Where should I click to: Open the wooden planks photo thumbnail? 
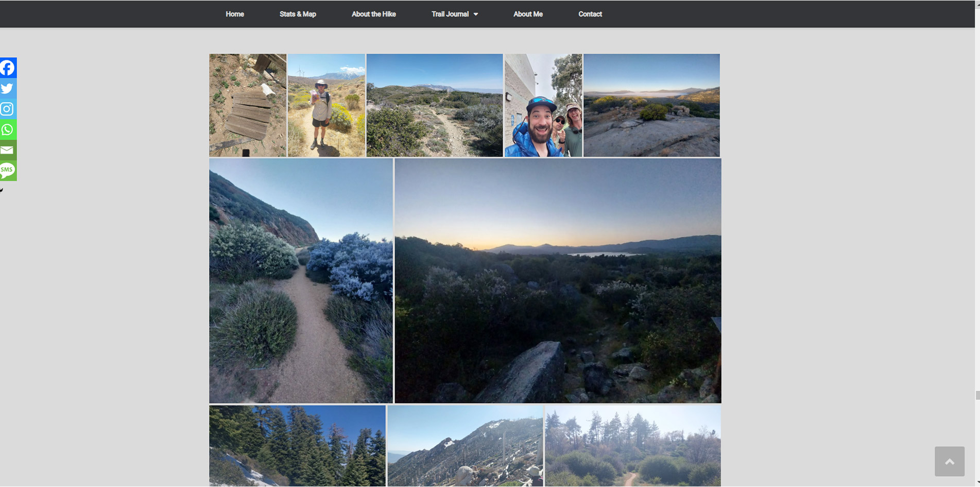coord(248,105)
